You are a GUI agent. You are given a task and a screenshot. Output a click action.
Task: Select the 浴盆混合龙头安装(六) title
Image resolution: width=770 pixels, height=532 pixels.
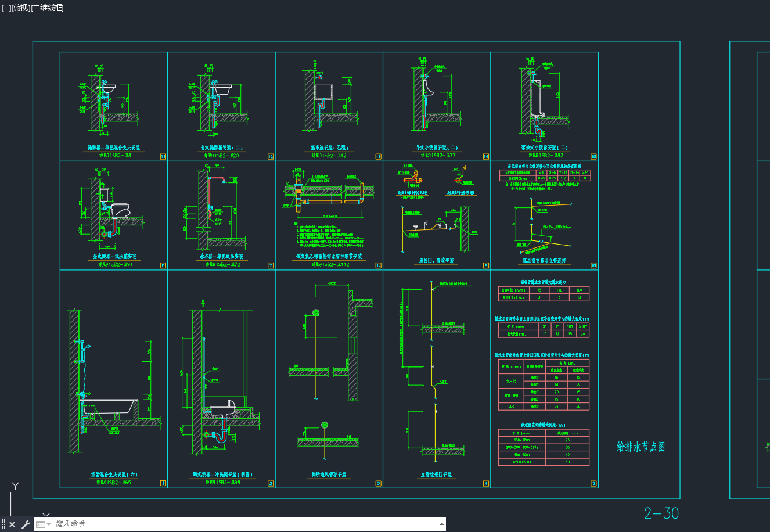click(114, 475)
